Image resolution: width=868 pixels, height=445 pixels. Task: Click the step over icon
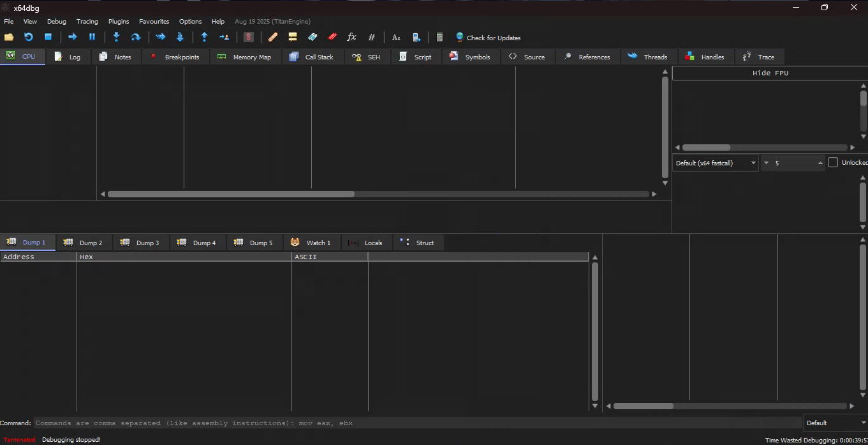135,37
